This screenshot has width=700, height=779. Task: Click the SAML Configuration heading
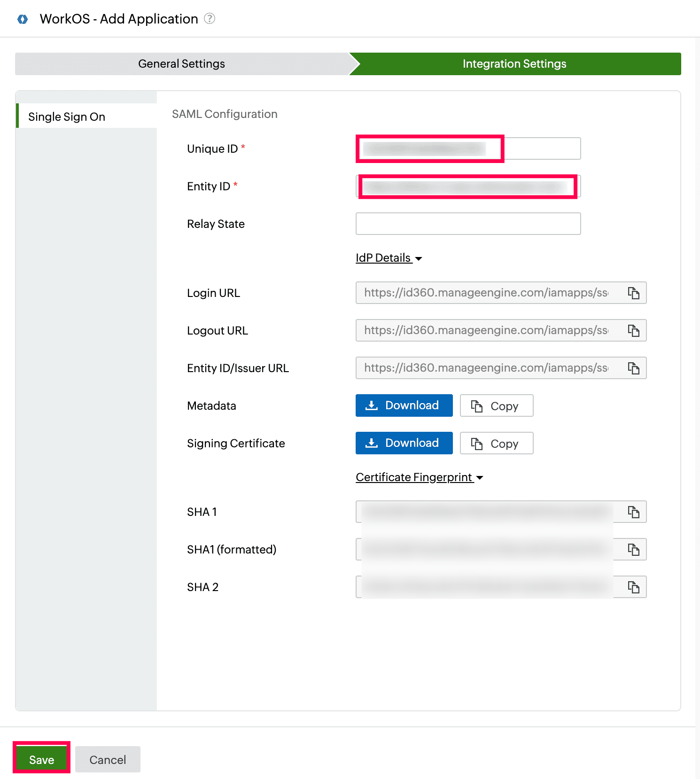click(x=225, y=114)
